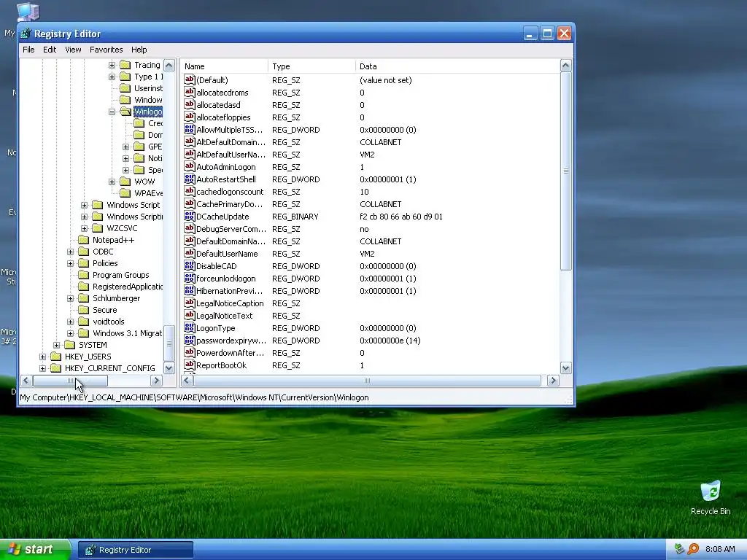
Task: Click the tree pane scroll-down arrow
Action: 169,368
